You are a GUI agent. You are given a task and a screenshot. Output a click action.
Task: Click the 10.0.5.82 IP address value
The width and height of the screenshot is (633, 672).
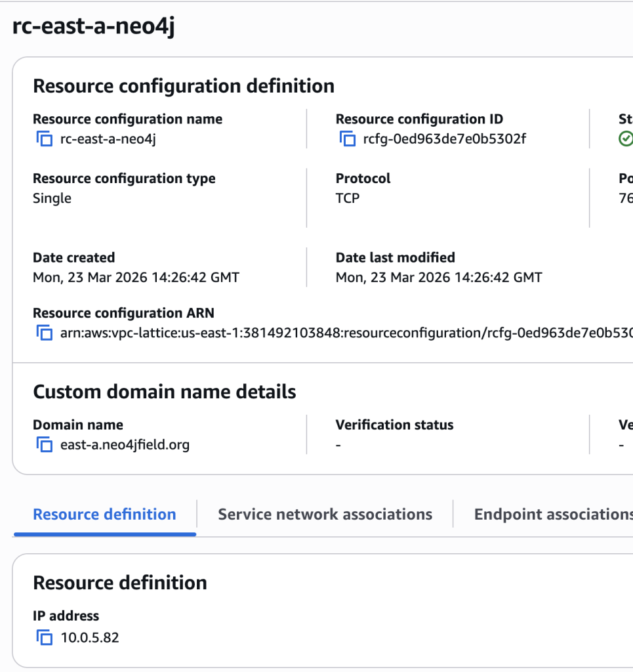point(90,637)
